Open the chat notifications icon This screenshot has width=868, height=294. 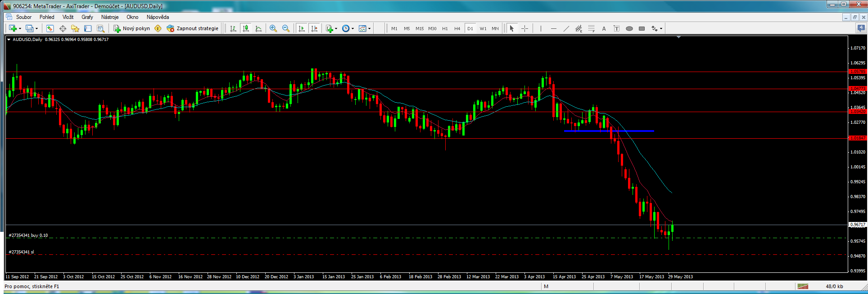pyautogui.click(x=860, y=28)
